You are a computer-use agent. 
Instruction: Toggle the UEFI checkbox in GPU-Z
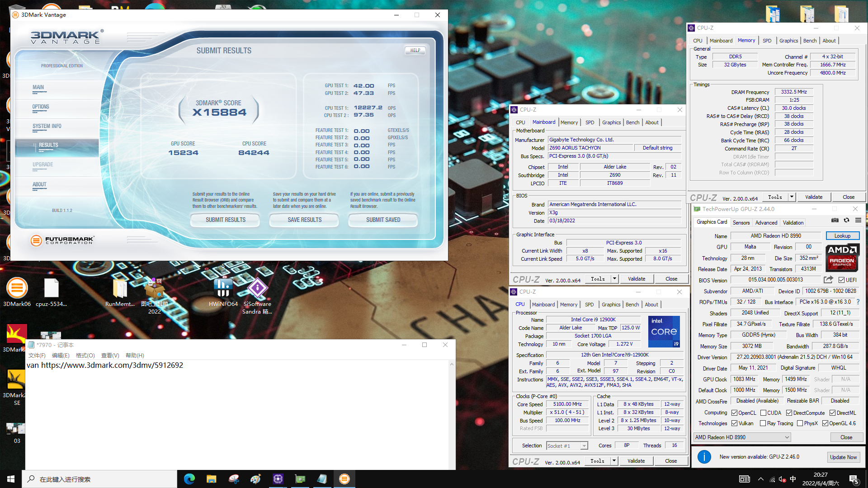pyautogui.click(x=841, y=280)
